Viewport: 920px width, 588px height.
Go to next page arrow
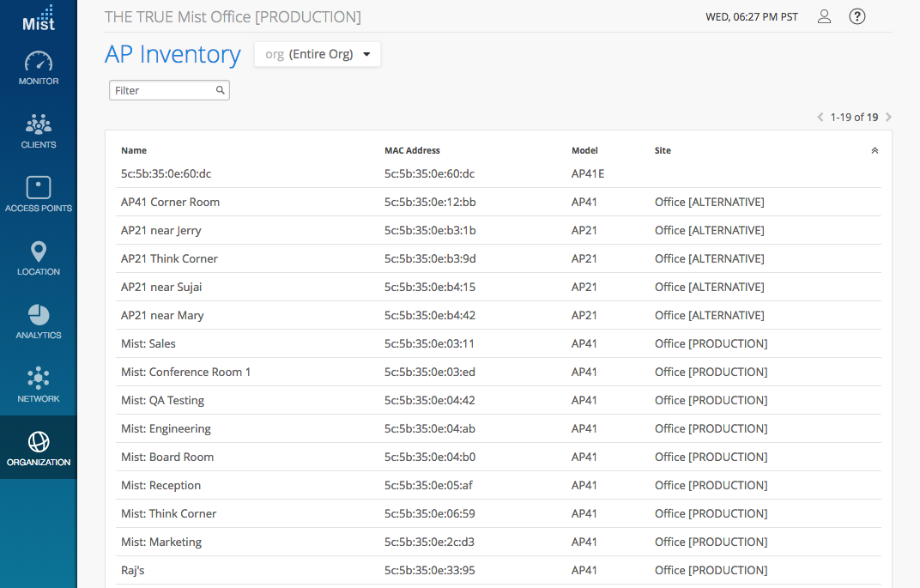[x=888, y=118]
